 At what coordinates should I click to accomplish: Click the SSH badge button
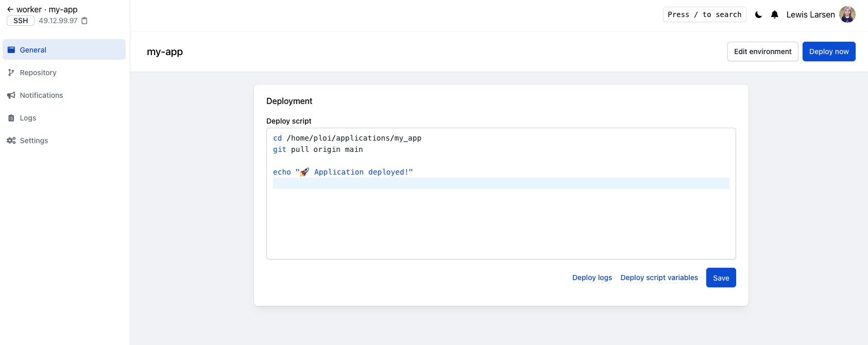coord(21,21)
